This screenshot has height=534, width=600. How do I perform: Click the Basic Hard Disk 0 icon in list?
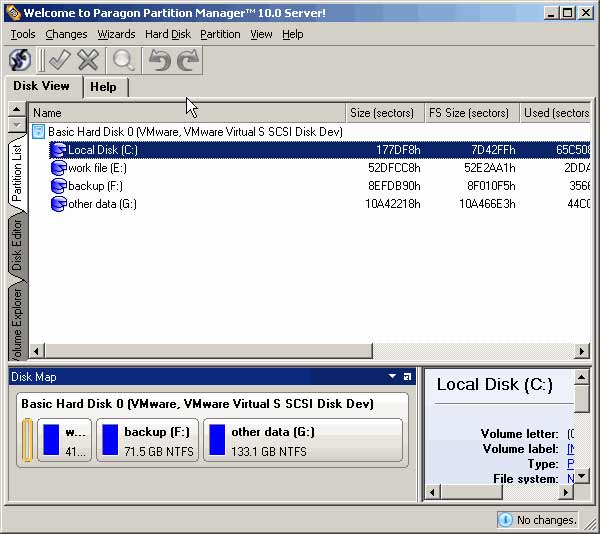(x=38, y=132)
